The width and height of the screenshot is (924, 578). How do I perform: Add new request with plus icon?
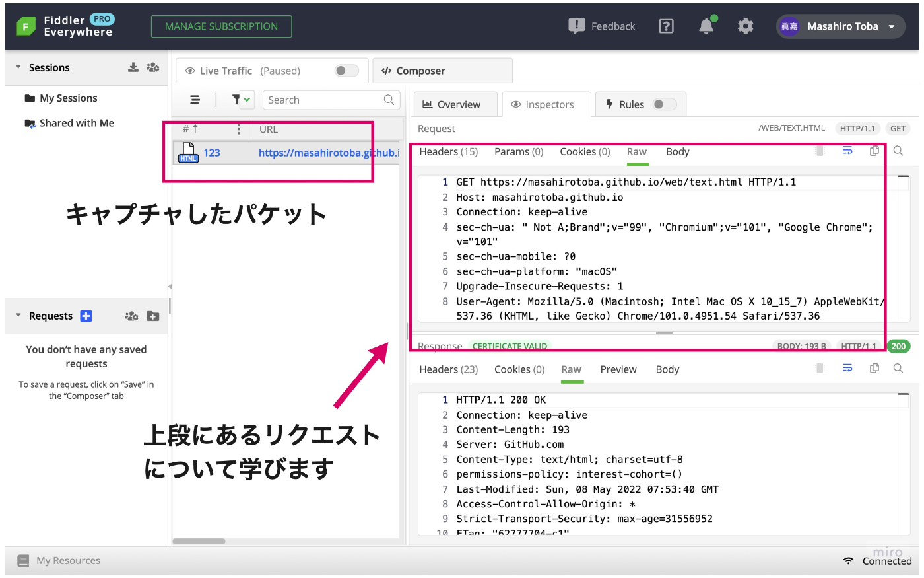(86, 316)
